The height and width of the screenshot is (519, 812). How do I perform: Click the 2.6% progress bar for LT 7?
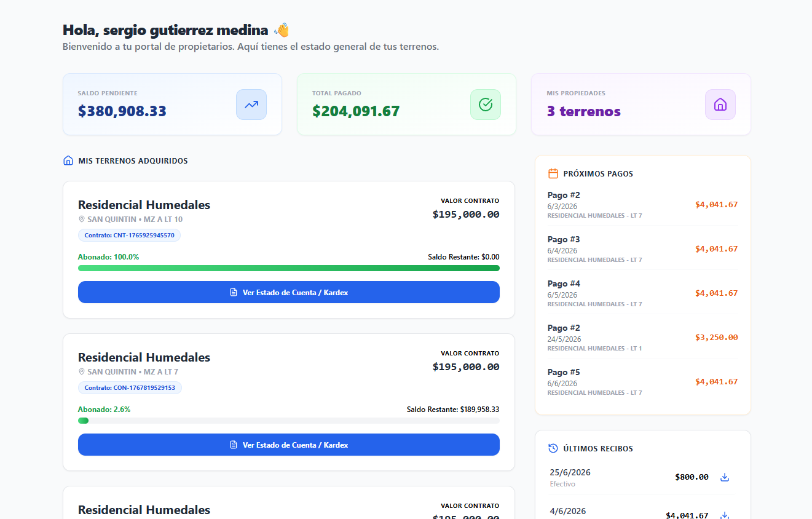pyautogui.click(x=289, y=421)
